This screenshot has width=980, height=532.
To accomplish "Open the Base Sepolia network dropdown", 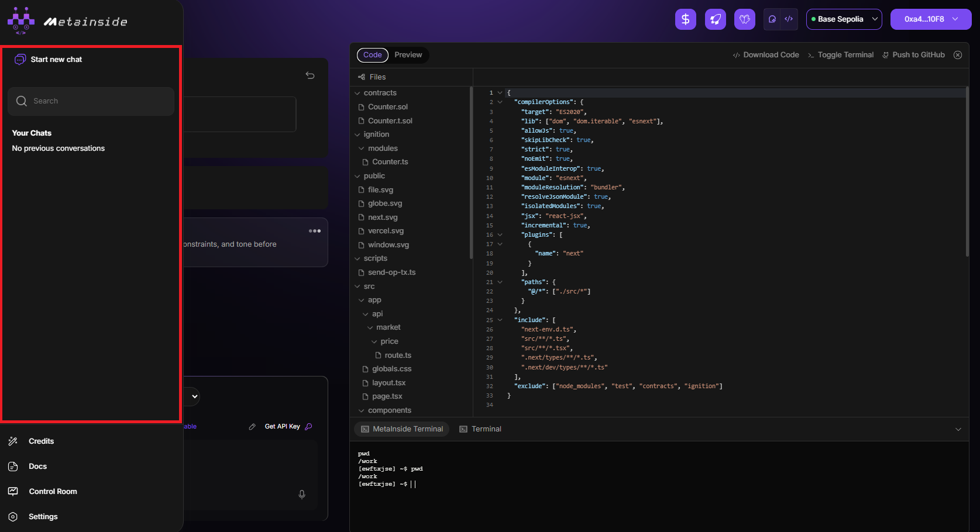I will (844, 19).
